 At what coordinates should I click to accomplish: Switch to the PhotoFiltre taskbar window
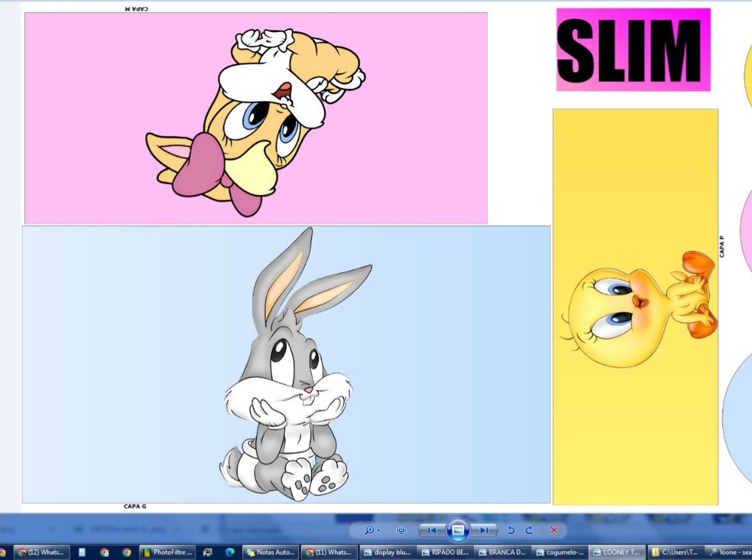[x=167, y=552]
